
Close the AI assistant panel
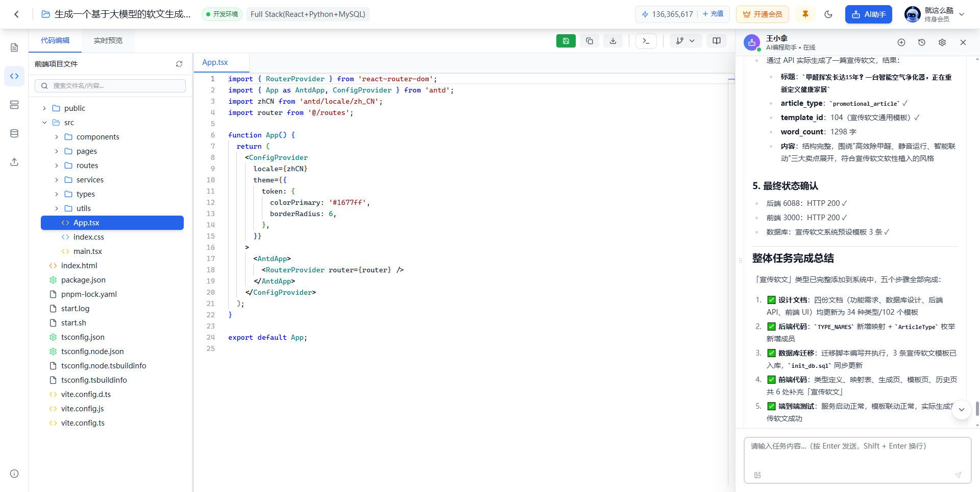click(x=963, y=42)
